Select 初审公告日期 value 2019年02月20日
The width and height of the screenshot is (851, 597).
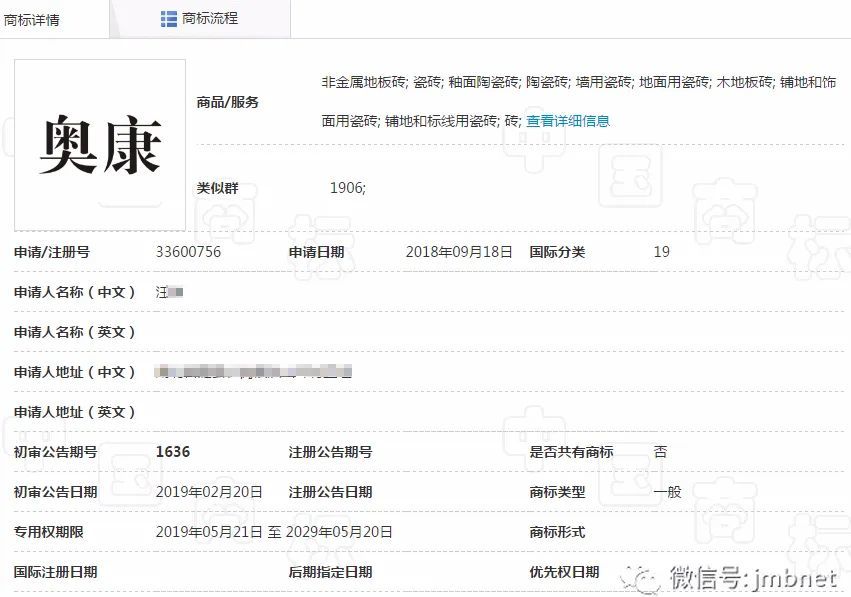coord(209,492)
